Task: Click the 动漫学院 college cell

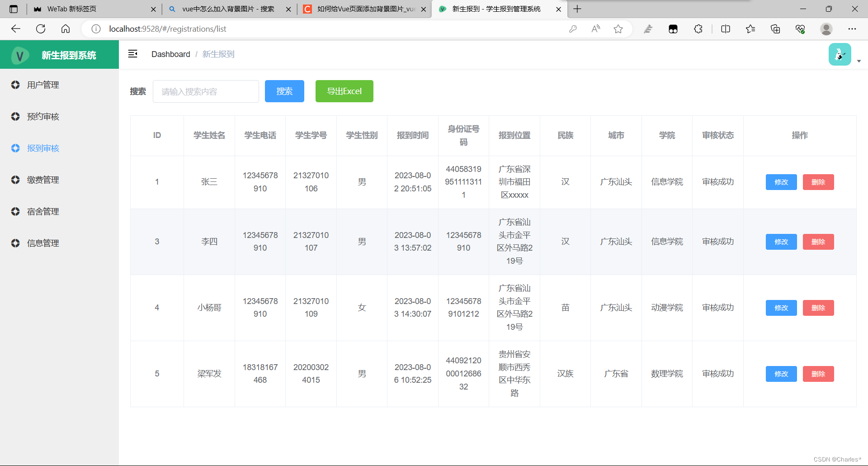Action: click(667, 308)
